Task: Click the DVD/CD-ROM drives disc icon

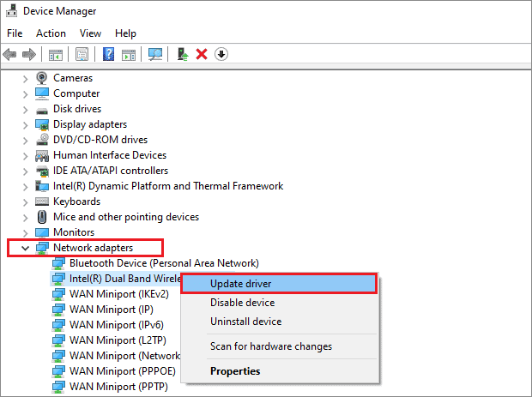Action: pos(42,140)
